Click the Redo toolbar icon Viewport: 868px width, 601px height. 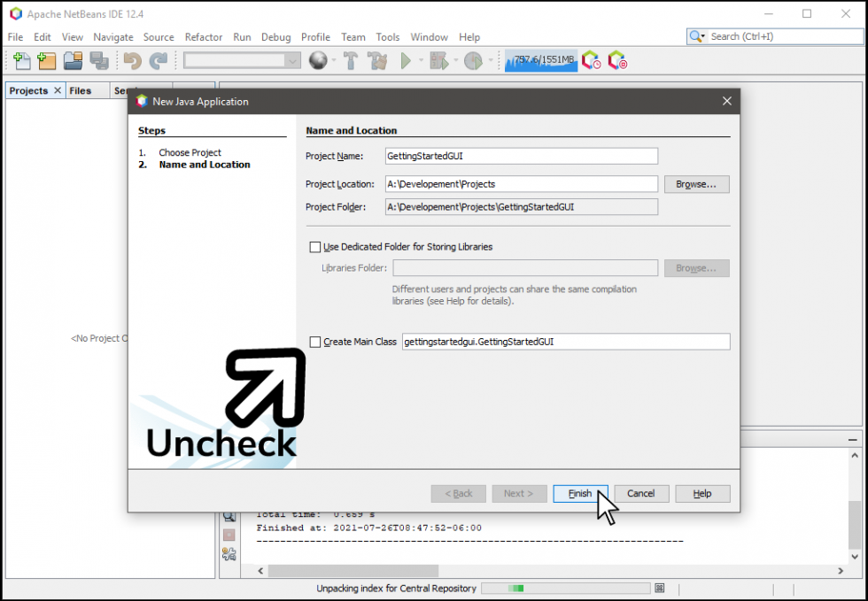159,60
